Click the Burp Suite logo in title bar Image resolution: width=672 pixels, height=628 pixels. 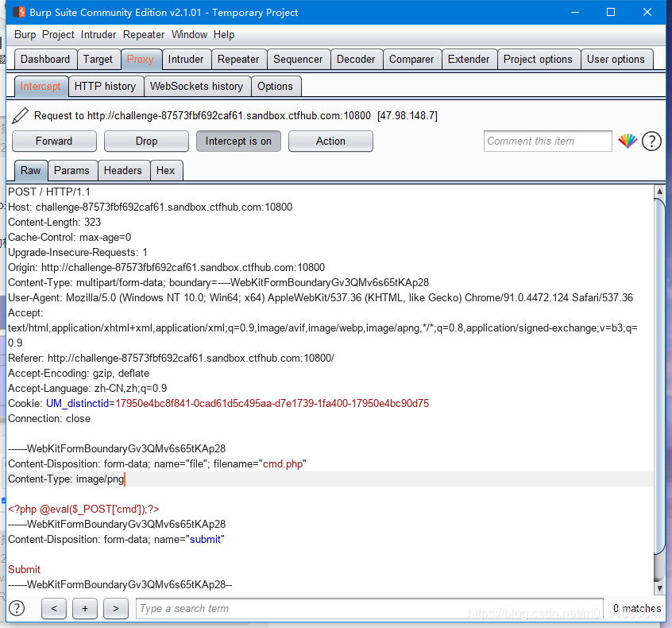pyautogui.click(x=18, y=12)
